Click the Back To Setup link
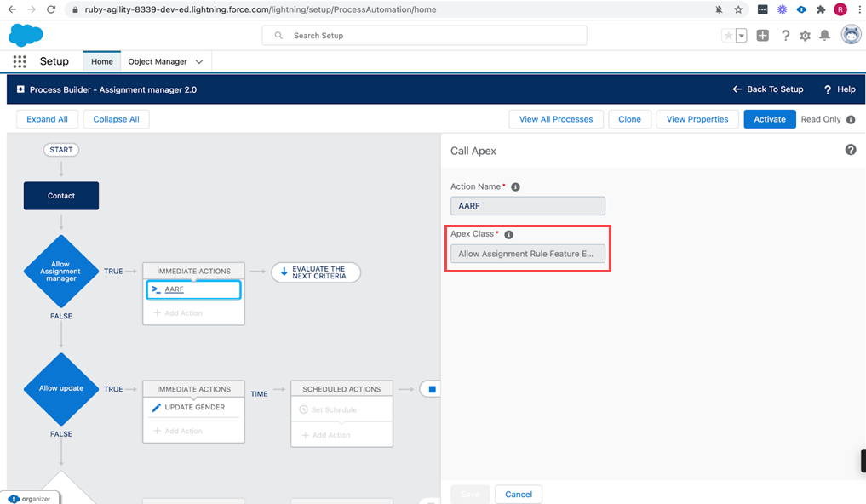 [767, 89]
